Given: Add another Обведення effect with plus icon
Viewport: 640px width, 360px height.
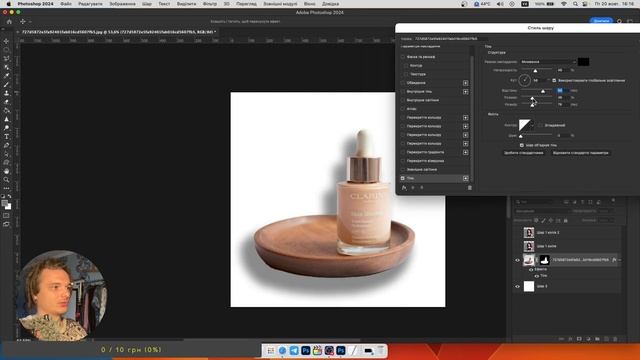Looking at the screenshot, I should [465, 83].
